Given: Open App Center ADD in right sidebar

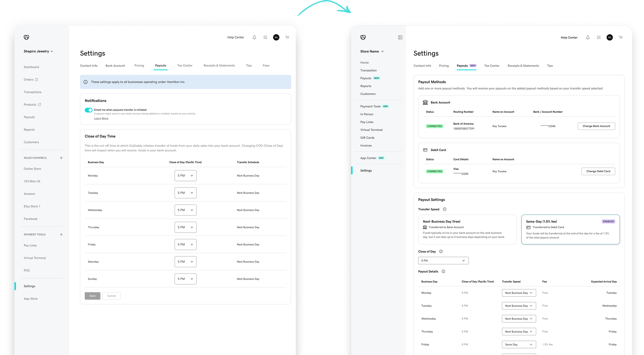Looking at the screenshot, I should pyautogui.click(x=372, y=158).
